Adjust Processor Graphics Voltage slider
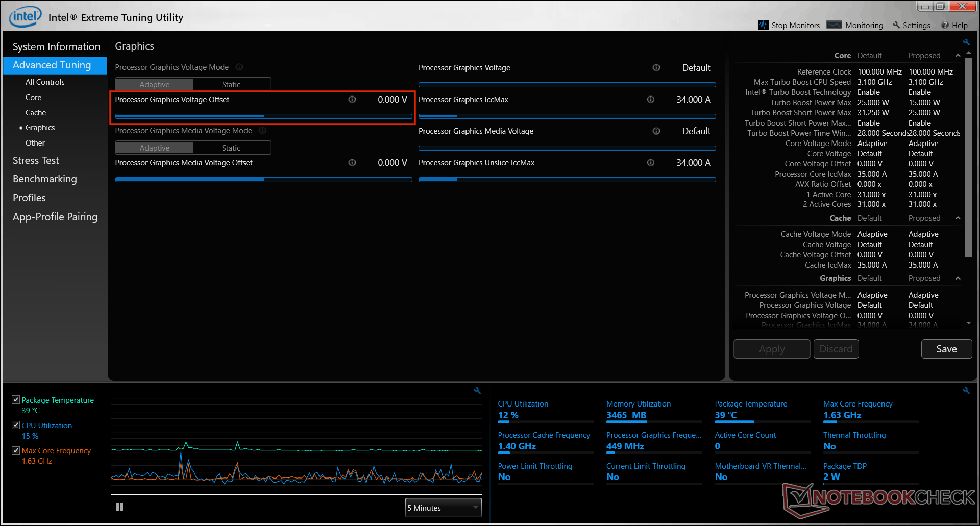This screenshot has width=980, height=526. pos(567,85)
